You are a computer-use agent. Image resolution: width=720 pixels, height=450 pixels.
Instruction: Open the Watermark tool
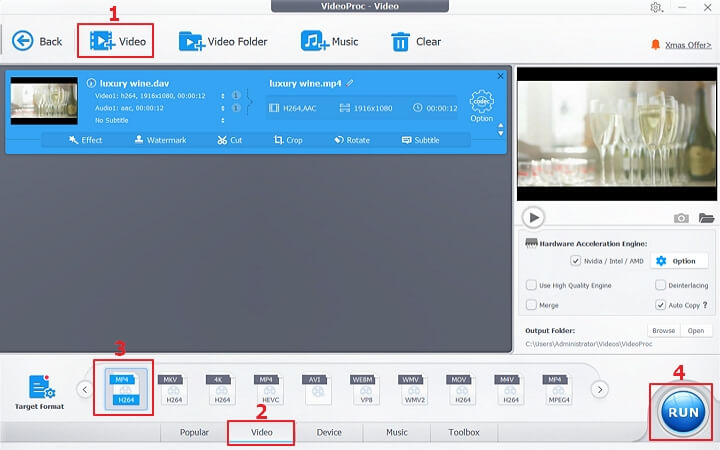[160, 140]
